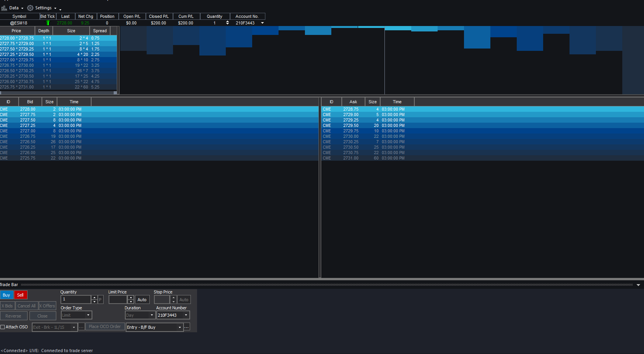Click the Place OCO Order button
The width and height of the screenshot is (644, 354).
(x=105, y=327)
